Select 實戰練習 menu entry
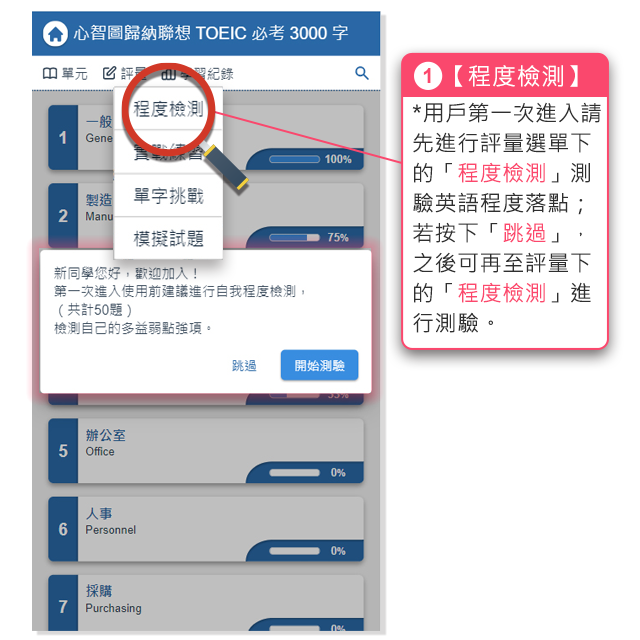The width and height of the screenshot is (640, 640). 168,152
